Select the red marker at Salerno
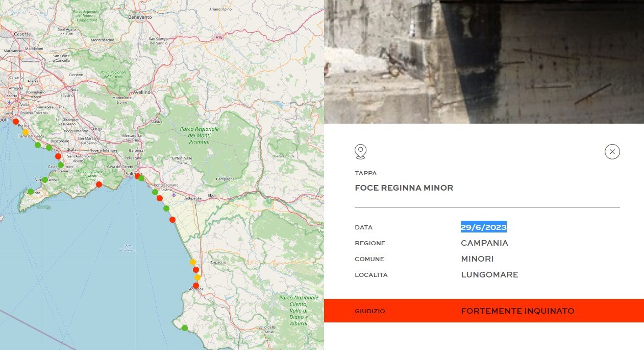 pos(137,176)
